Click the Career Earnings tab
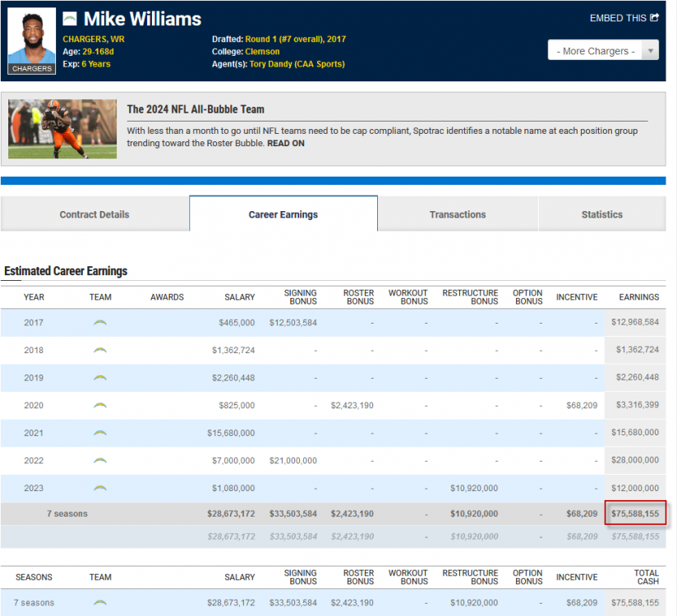This screenshot has width=677, height=616. click(283, 214)
